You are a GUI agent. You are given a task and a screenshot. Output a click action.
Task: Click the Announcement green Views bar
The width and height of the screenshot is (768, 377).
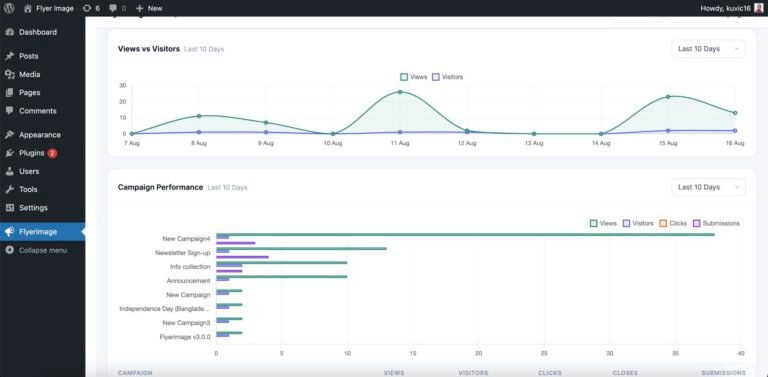click(282, 277)
